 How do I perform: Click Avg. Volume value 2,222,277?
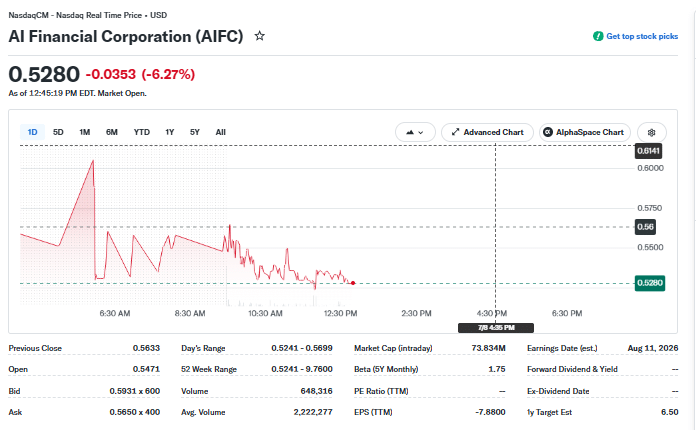click(x=313, y=412)
